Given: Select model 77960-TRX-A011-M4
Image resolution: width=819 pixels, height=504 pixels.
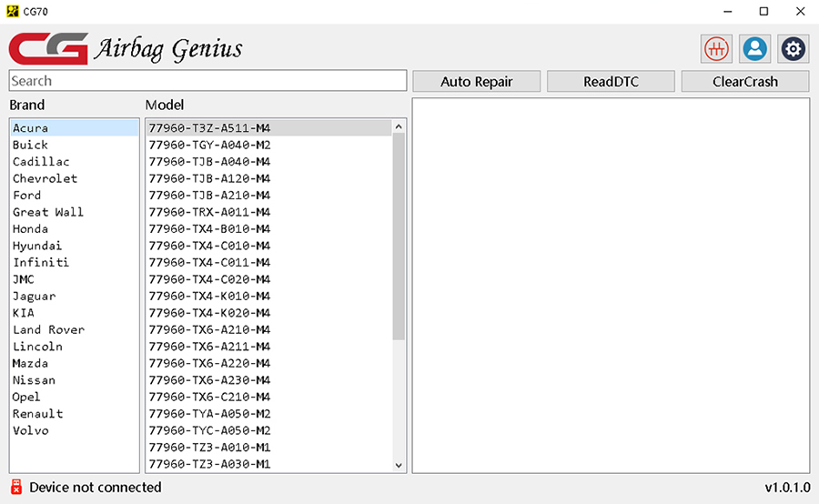Looking at the screenshot, I should [268, 212].
